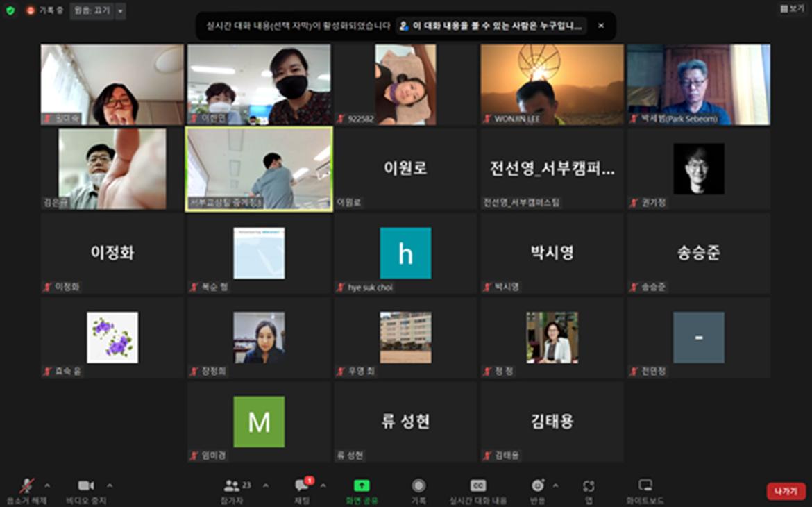812x507 pixels.
Task: Toggle the 원음: 끄기 original sound button
Action: [92, 11]
